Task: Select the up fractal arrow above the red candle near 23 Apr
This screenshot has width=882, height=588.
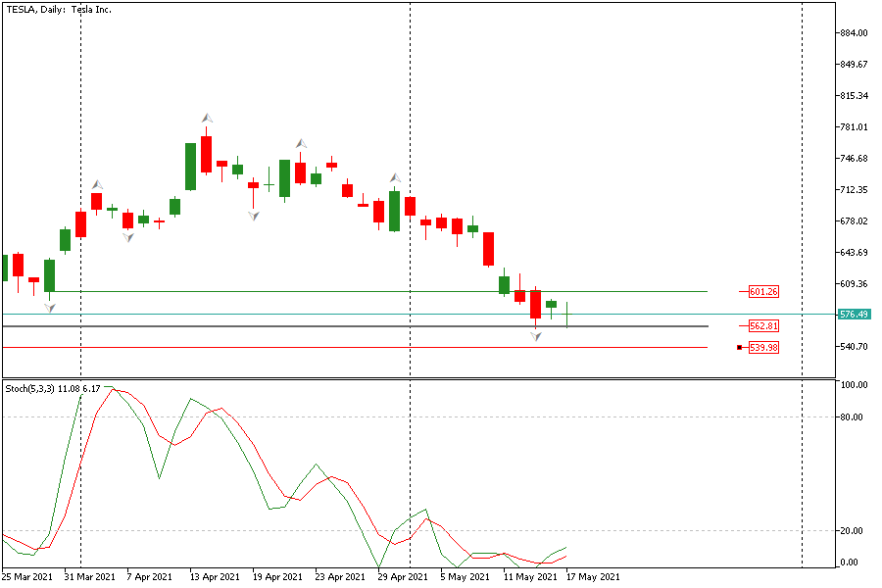Action: click(x=302, y=143)
